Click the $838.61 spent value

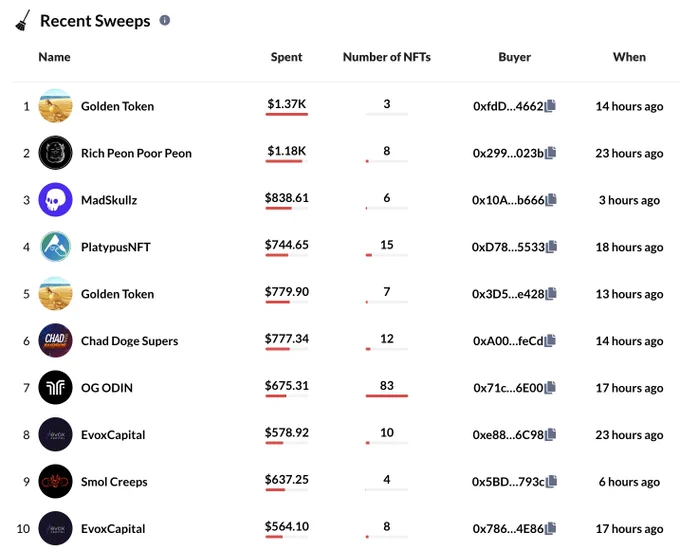[287, 198]
